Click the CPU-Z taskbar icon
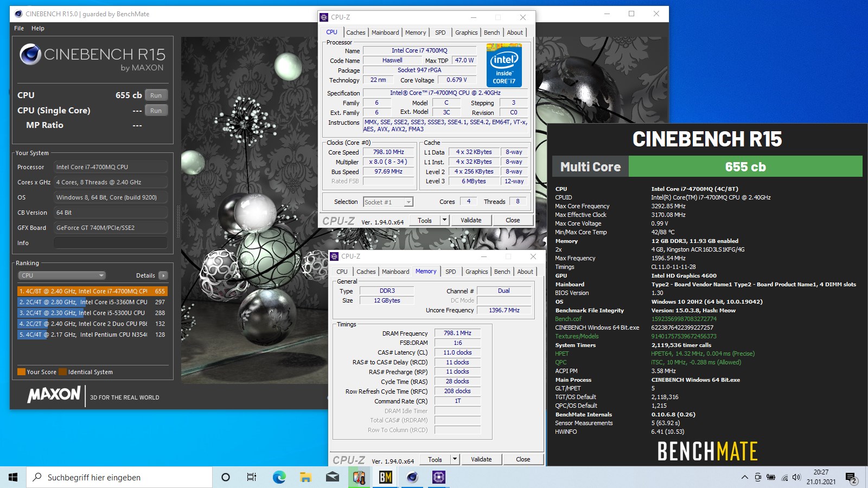The image size is (868, 488). 439,477
